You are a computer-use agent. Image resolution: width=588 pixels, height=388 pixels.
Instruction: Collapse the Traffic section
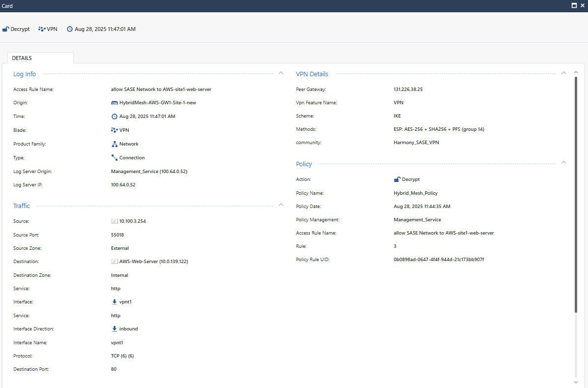[x=281, y=205]
